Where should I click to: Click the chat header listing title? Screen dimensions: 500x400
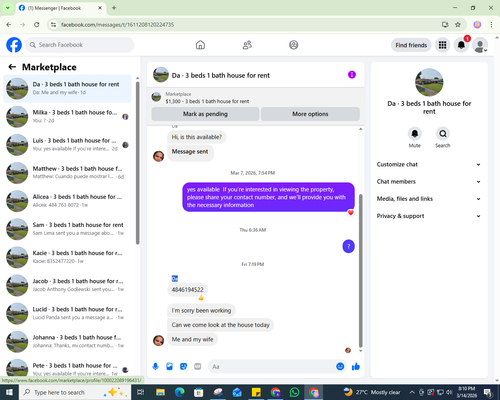click(x=220, y=75)
